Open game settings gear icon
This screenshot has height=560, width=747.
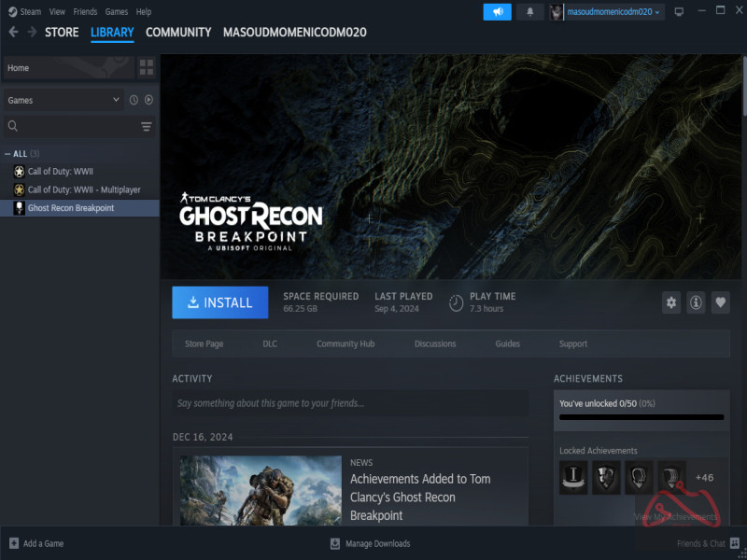[x=670, y=302]
